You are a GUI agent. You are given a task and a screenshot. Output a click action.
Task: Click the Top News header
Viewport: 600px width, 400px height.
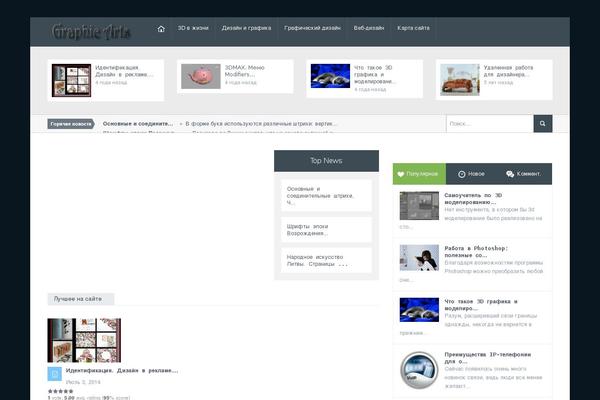click(326, 161)
